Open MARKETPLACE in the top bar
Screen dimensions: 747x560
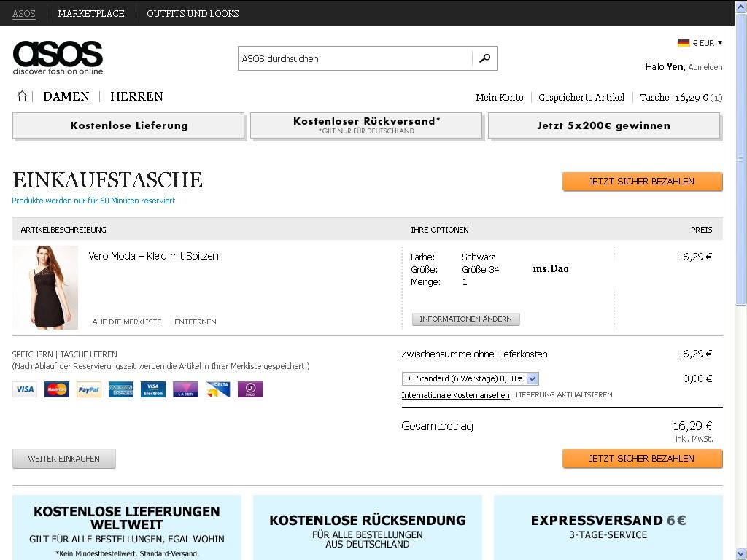pyautogui.click(x=91, y=13)
